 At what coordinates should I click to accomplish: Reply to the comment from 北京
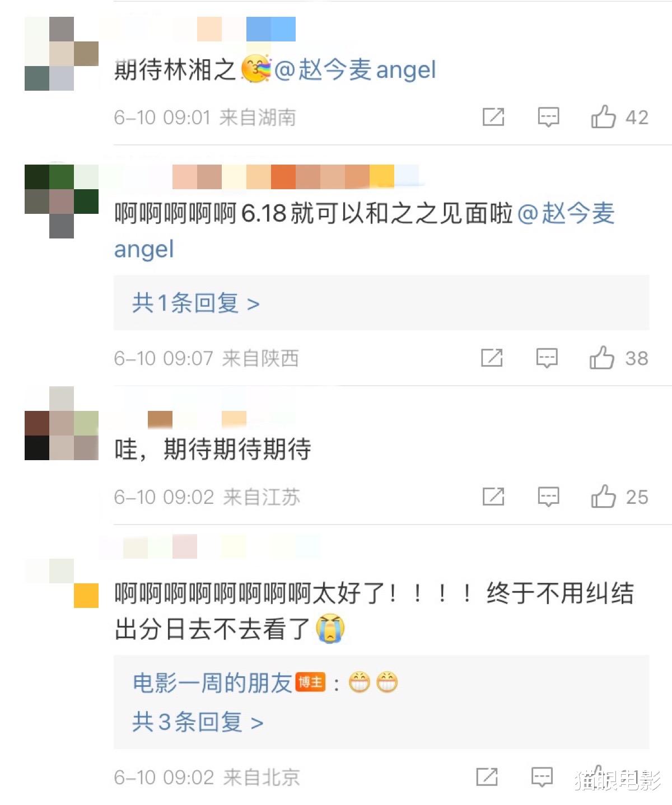542,776
